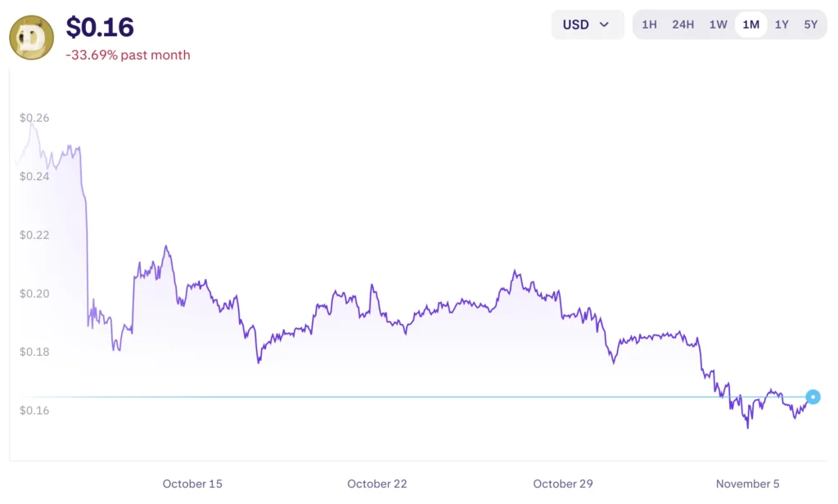Show the 1Y price history
Viewport: 838px width, 504px height.
(782, 25)
